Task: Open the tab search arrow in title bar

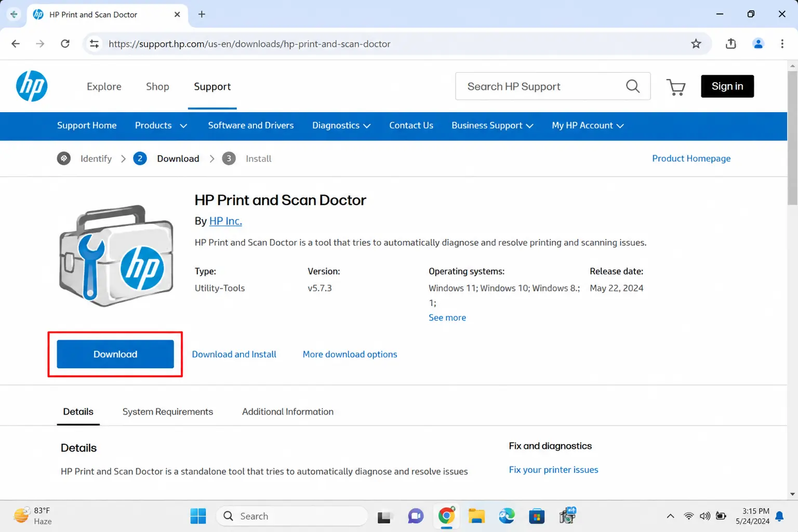Action: click(x=14, y=15)
